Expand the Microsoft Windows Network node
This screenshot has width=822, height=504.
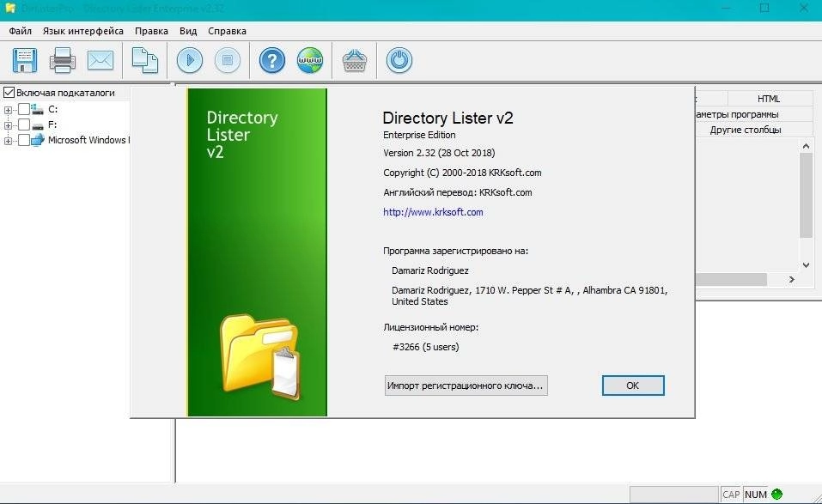tap(8, 141)
